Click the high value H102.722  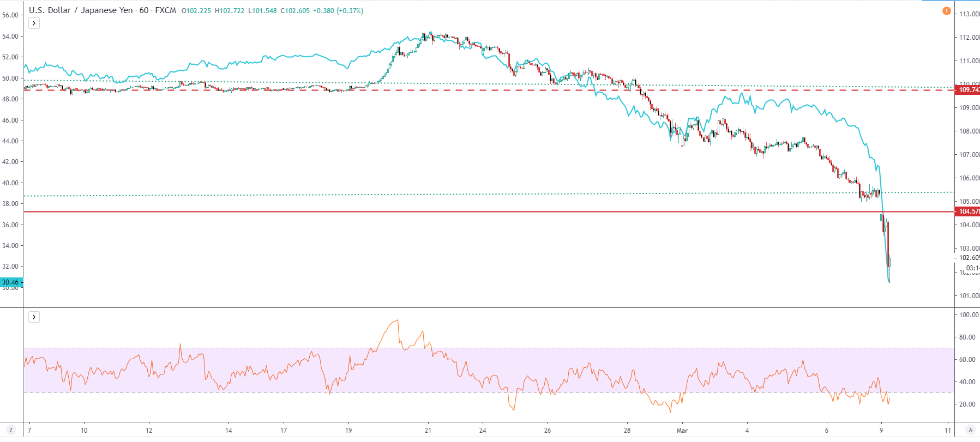point(230,11)
